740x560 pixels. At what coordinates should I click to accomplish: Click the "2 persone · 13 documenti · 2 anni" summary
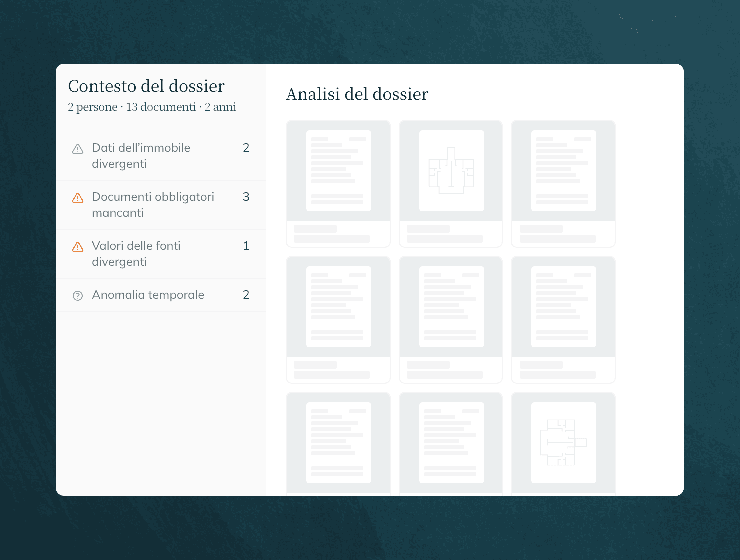pyautogui.click(x=152, y=107)
